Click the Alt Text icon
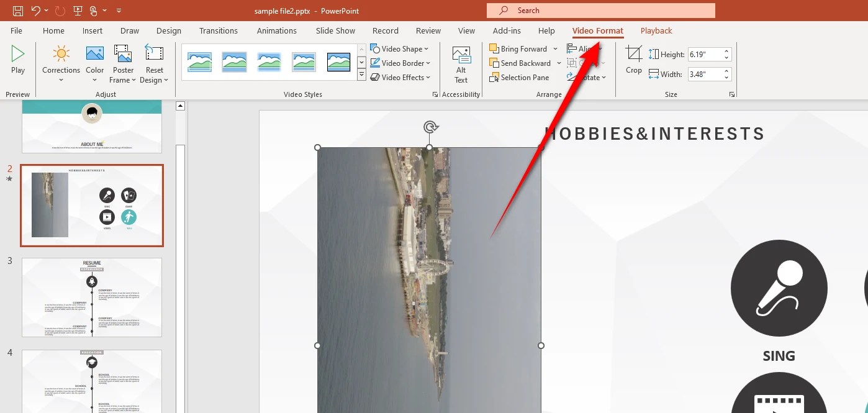The height and width of the screenshot is (413, 868). tap(461, 62)
